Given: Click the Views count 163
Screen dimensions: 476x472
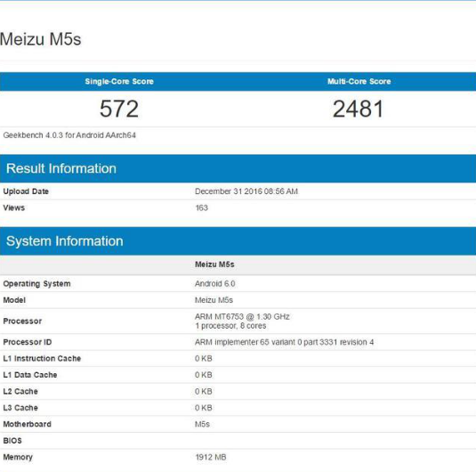Looking at the screenshot, I should point(202,208).
